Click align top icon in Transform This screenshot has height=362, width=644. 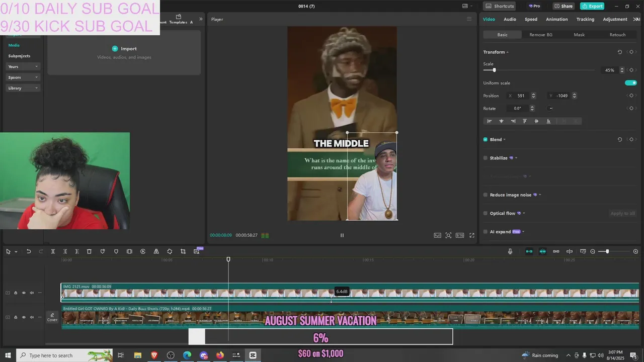point(525,121)
